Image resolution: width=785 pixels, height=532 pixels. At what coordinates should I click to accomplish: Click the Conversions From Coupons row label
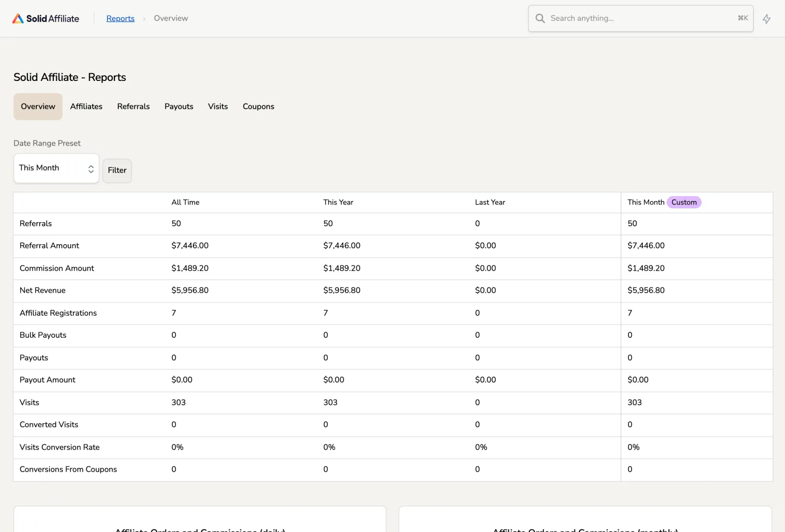pyautogui.click(x=68, y=469)
